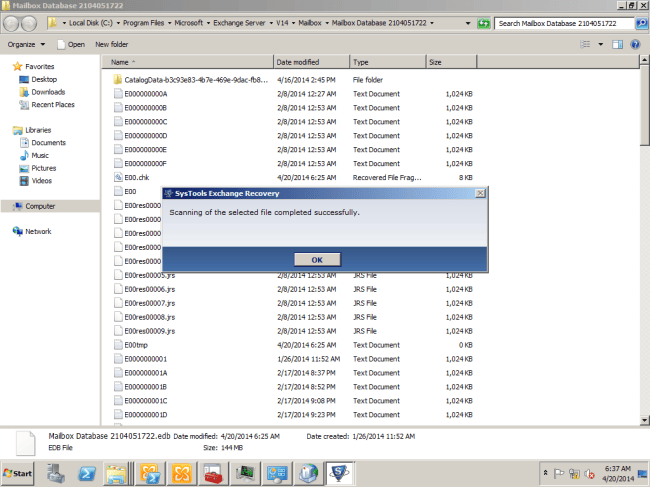Open the Videos library
Viewport: 650px width, 487px height.
click(x=41, y=181)
